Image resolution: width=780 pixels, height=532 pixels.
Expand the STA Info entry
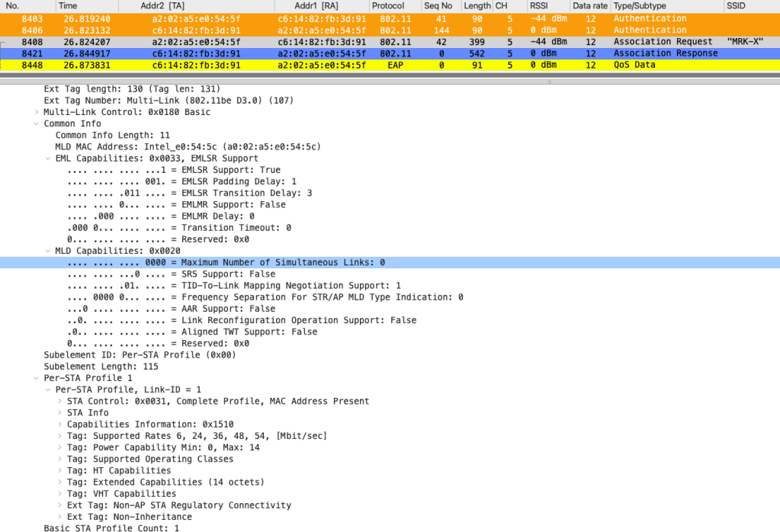[60, 412]
